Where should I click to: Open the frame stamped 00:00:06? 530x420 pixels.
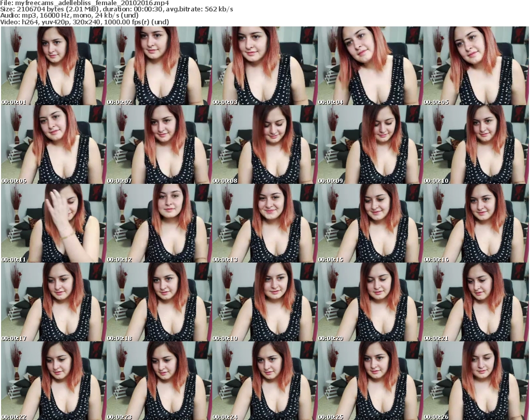(54, 144)
